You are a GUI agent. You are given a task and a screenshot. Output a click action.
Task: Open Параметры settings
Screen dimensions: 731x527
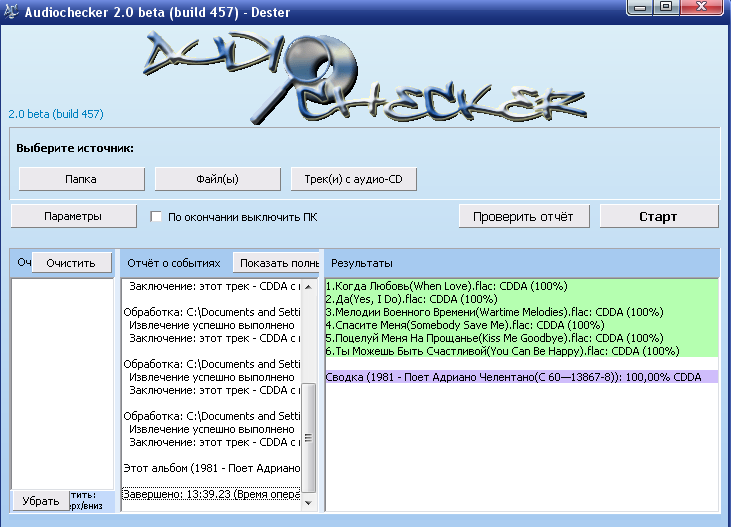click(73, 216)
